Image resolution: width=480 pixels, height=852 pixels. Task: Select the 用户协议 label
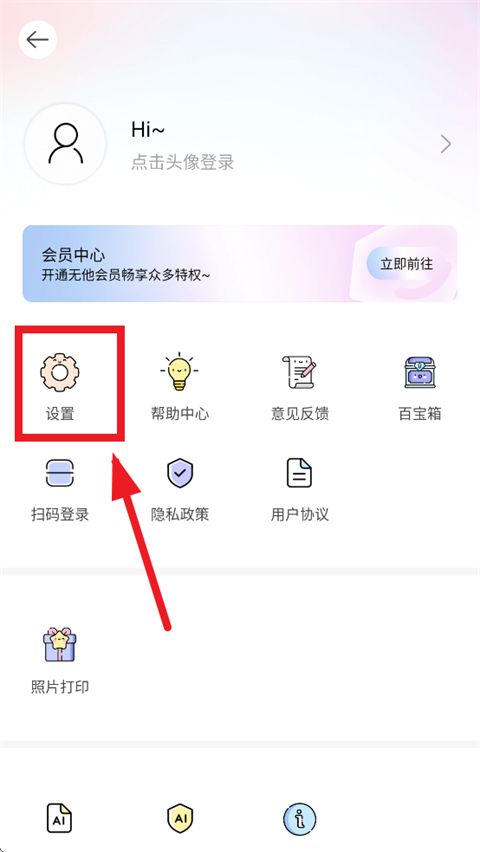tap(300, 514)
